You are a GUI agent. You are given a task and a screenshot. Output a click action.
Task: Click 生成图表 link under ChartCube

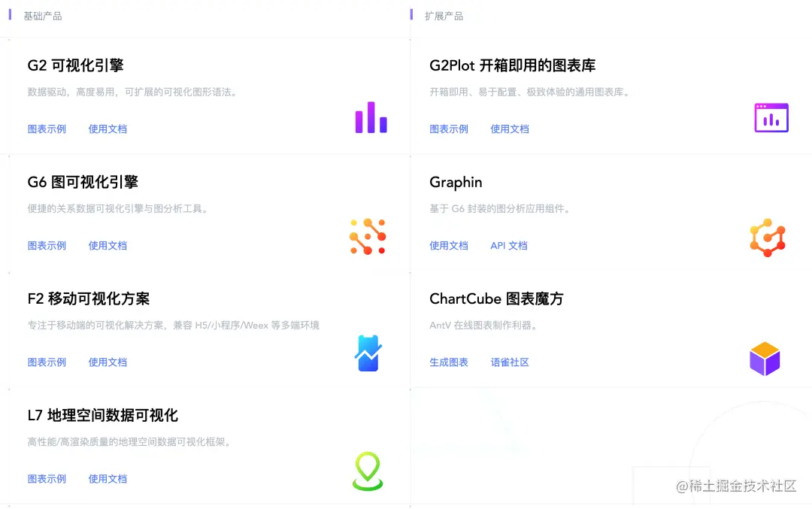[x=448, y=362]
